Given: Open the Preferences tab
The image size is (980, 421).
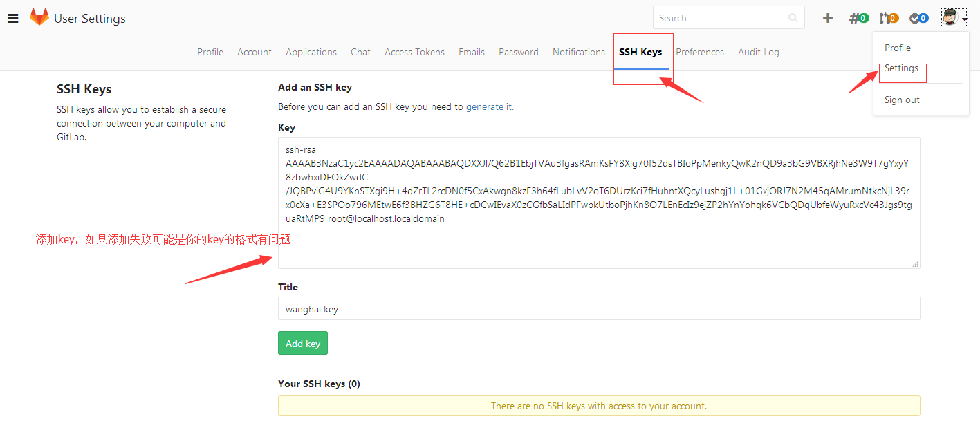Looking at the screenshot, I should [700, 52].
